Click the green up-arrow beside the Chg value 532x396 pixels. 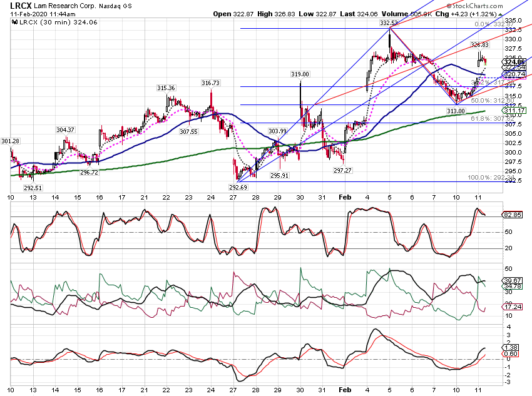click(500, 14)
